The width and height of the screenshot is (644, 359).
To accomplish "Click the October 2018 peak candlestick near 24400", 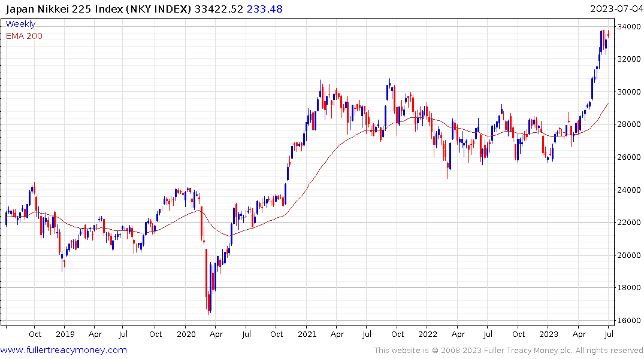I will point(35,188).
